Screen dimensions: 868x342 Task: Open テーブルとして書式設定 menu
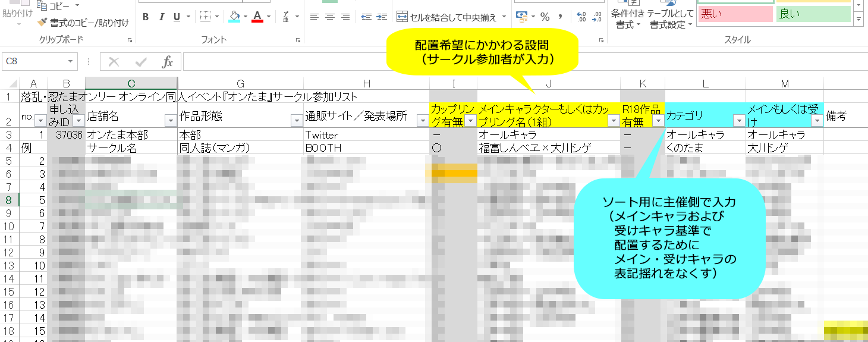tap(671, 18)
